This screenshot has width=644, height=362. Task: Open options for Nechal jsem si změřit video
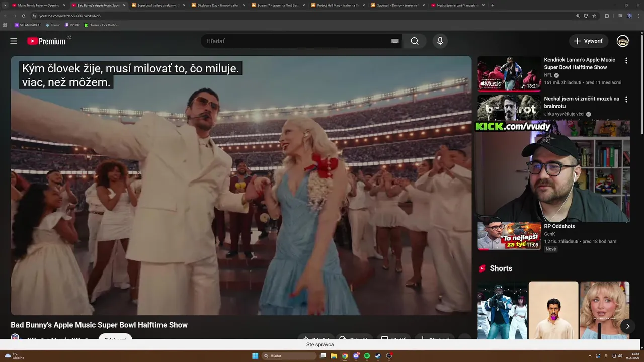pos(626,100)
